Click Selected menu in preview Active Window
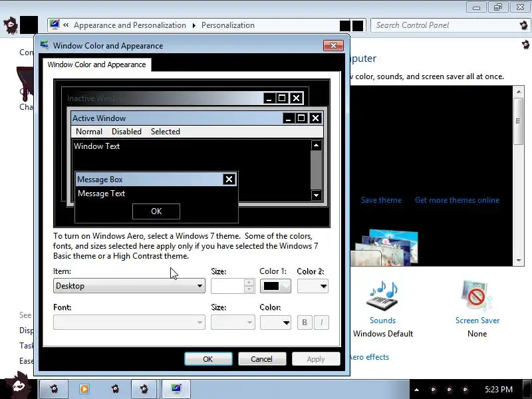 pos(165,132)
